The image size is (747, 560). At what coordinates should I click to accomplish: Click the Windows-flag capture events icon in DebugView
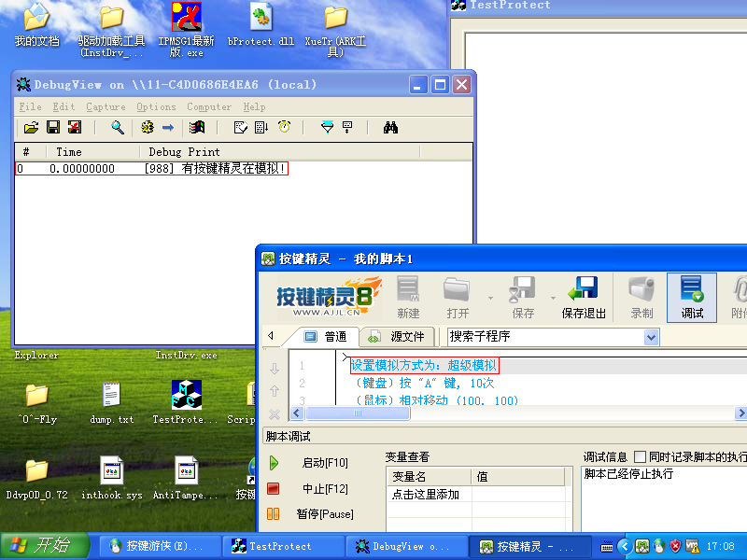coord(197,127)
